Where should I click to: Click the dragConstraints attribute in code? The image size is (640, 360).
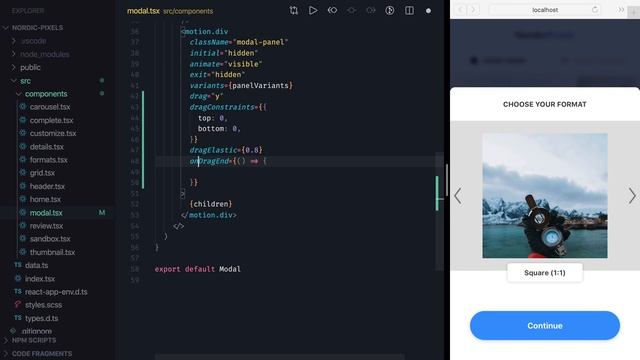[222, 107]
